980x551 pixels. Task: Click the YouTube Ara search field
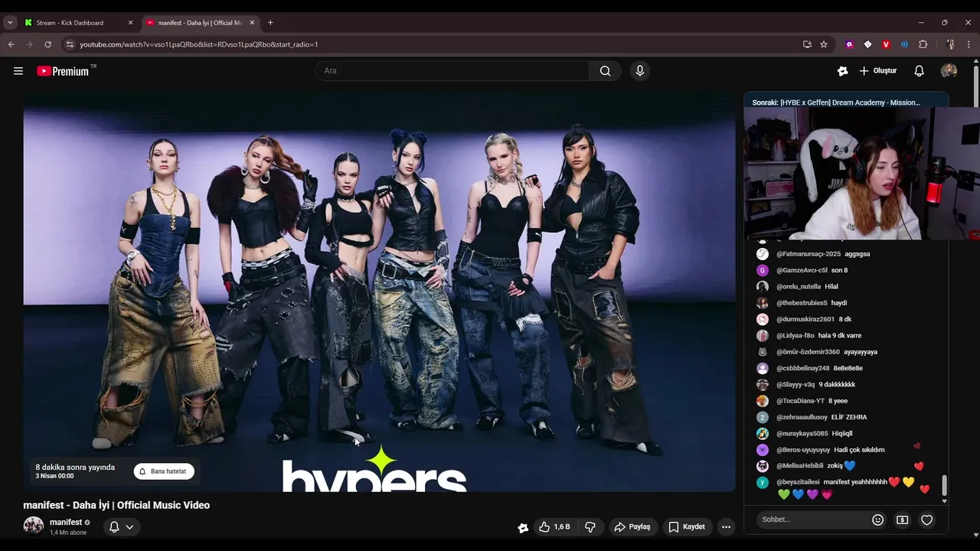tap(453, 71)
